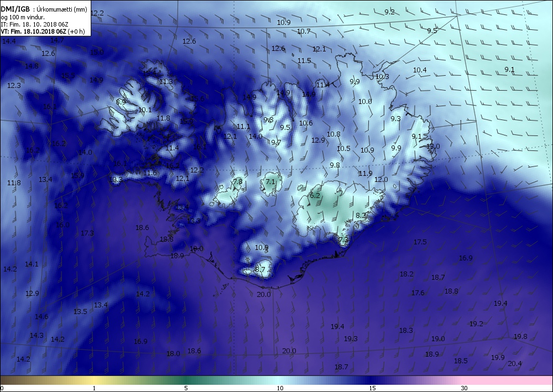This screenshot has height=392, width=553.
Task: Click the map value 13.5
Action: click(80, 312)
